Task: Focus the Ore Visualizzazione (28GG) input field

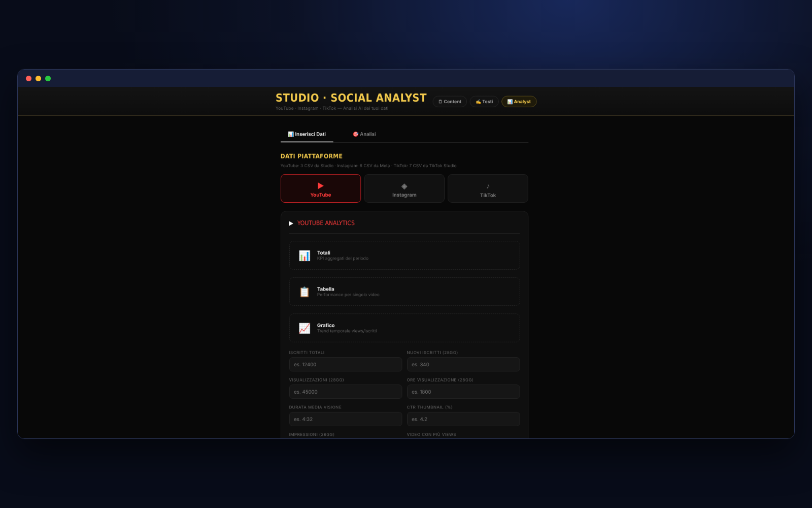Action: click(x=463, y=392)
